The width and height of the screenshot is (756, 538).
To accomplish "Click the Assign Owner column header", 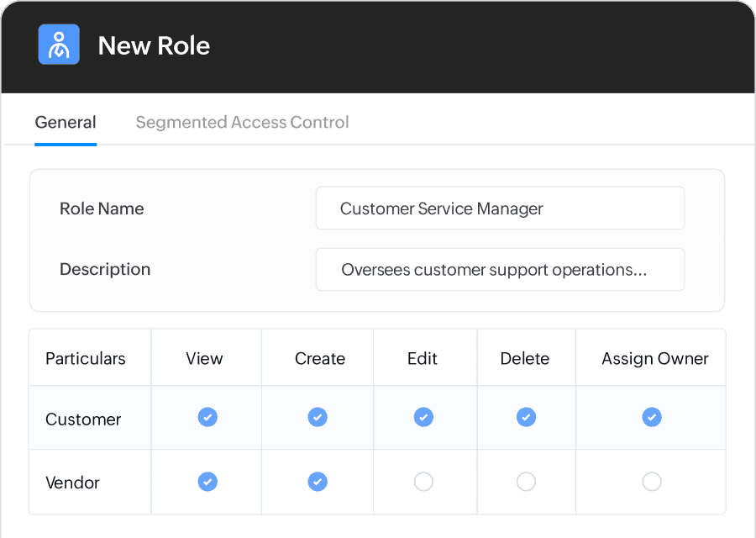I will pyautogui.click(x=655, y=358).
